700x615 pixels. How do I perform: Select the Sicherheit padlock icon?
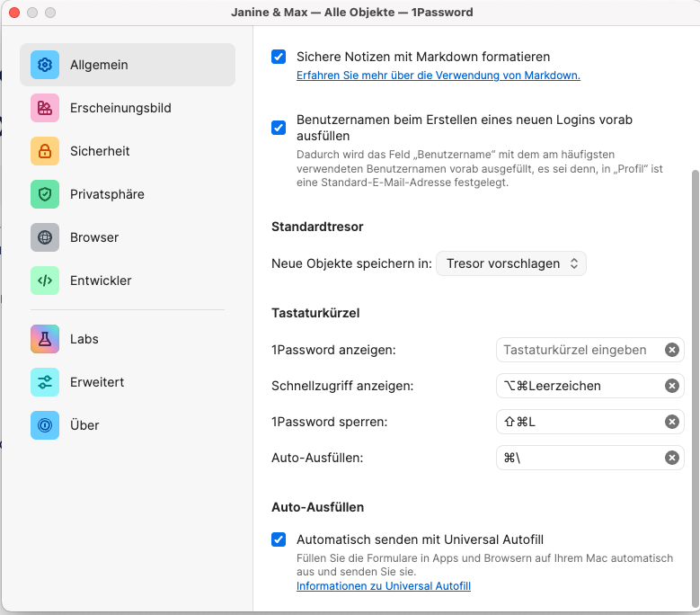(45, 151)
